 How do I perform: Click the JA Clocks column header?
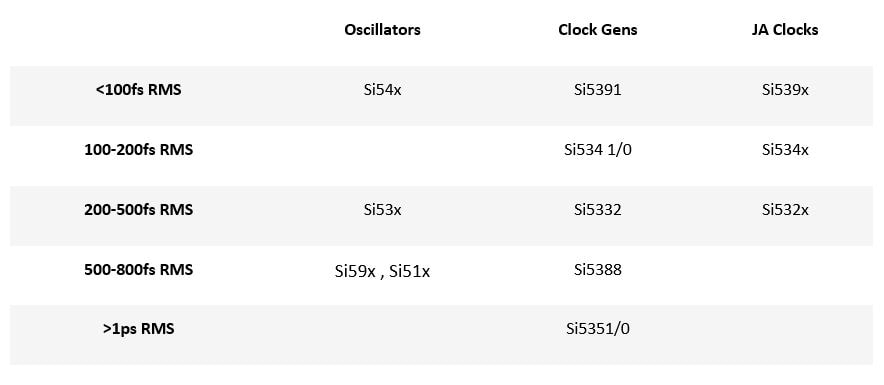pos(785,30)
